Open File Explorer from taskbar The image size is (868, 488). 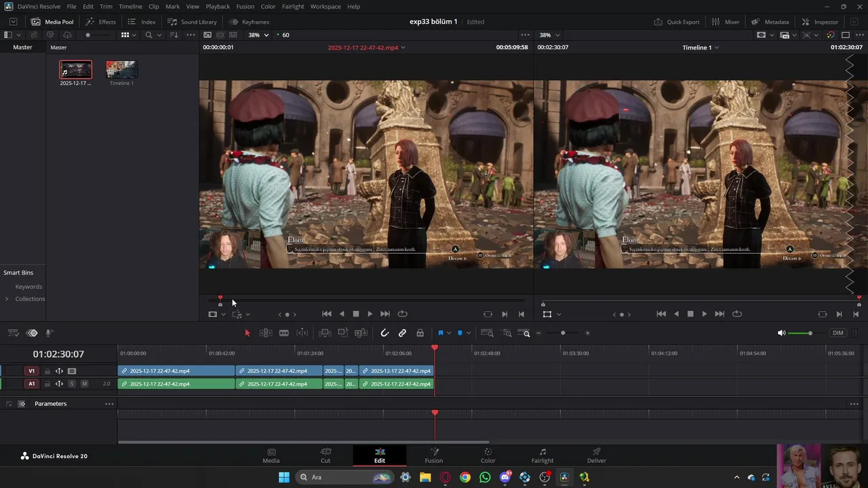425,477
